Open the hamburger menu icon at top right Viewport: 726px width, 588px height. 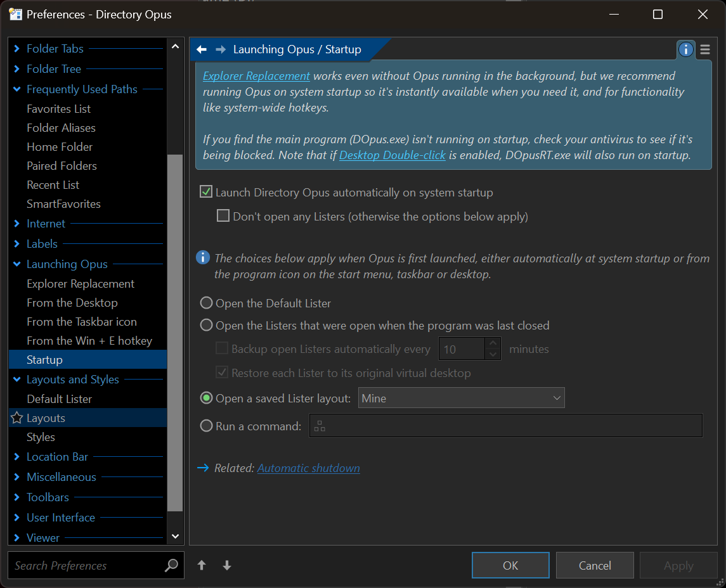pyautogui.click(x=705, y=49)
